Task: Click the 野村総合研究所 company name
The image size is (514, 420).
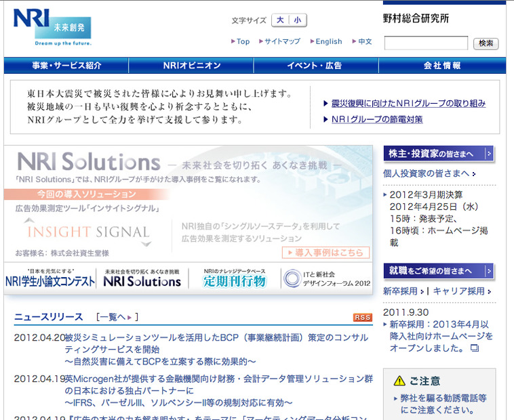Action: pyautogui.click(x=416, y=18)
